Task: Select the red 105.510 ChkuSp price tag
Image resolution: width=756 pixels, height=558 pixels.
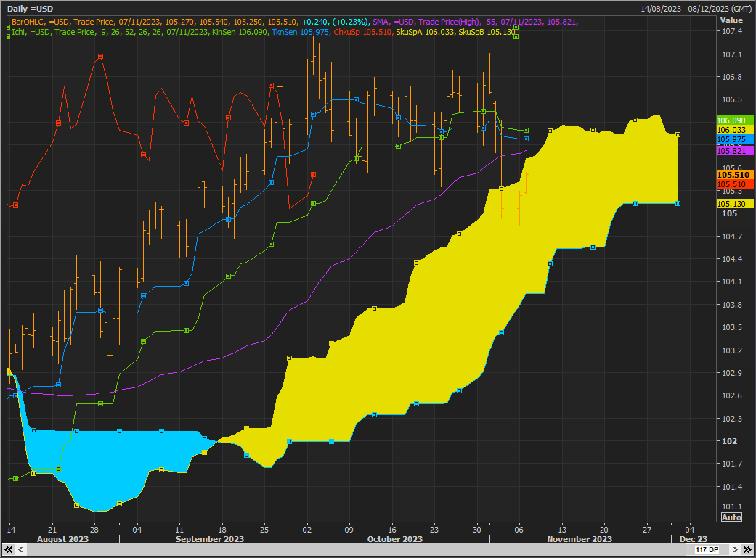Action: (x=735, y=184)
